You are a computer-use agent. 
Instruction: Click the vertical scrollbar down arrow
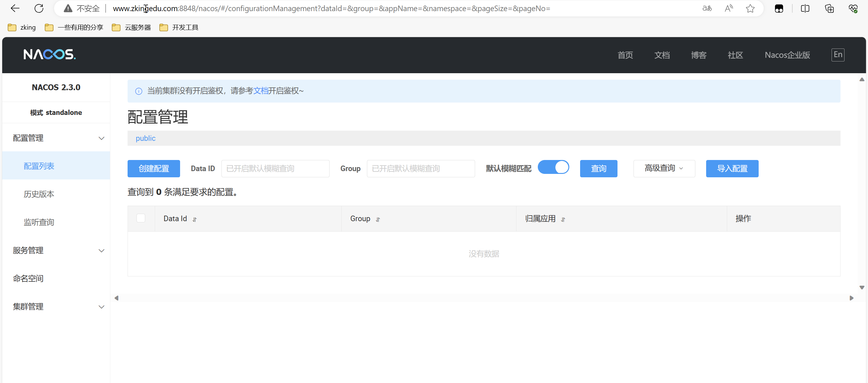tap(862, 287)
